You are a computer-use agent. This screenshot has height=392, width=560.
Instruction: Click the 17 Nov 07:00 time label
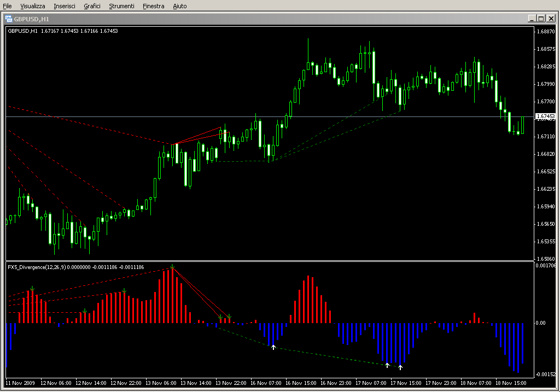coord(371,383)
